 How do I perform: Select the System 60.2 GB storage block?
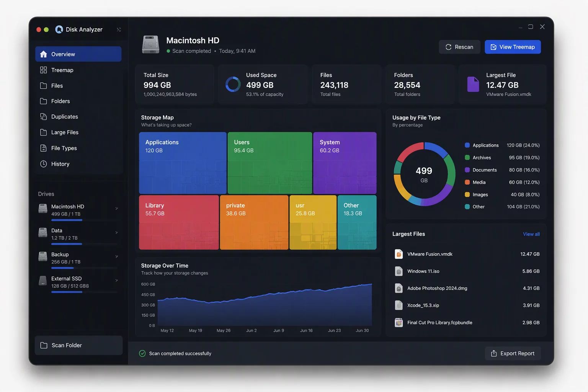point(345,163)
